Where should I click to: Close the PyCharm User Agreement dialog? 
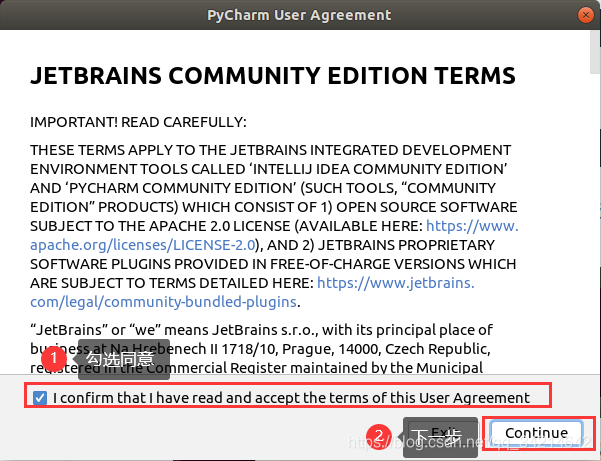click(585, 15)
